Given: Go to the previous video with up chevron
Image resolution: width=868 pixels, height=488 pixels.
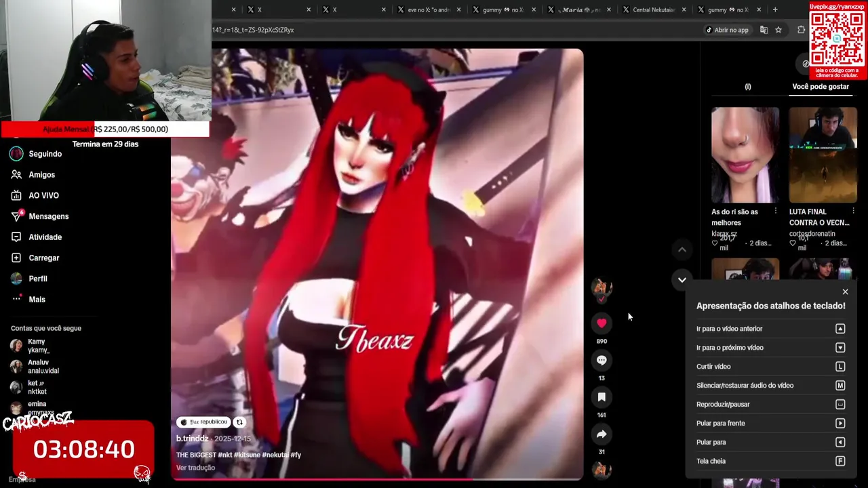Looking at the screenshot, I should coord(682,249).
